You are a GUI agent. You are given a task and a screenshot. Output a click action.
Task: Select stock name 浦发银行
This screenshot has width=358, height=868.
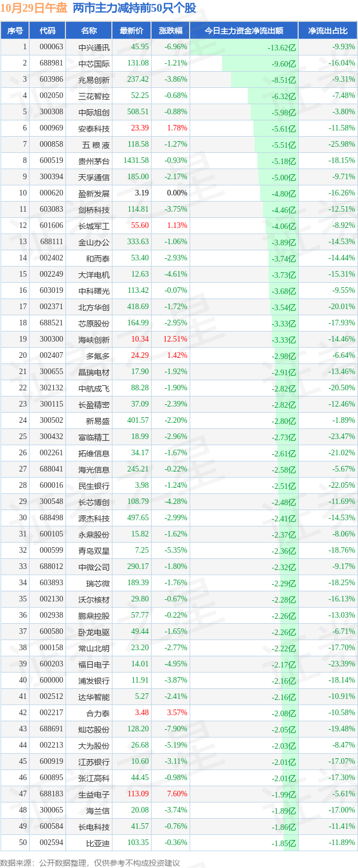[94, 680]
